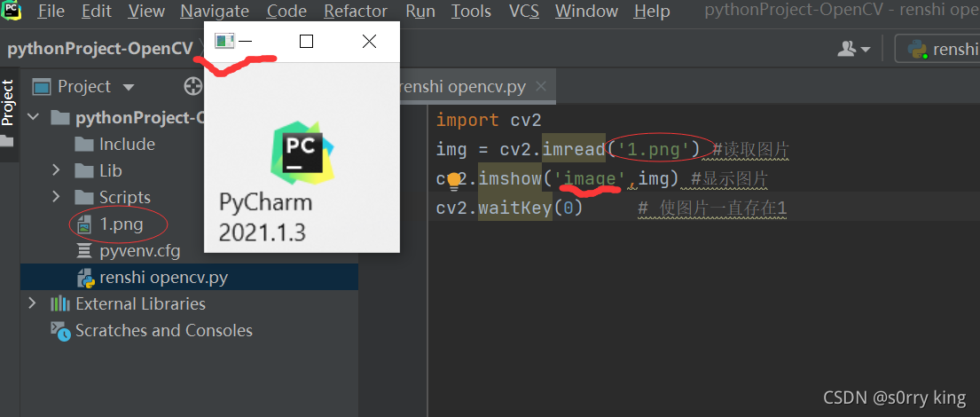Click the Scratches and Consoles icon
The width and height of the screenshot is (980, 417).
click(60, 331)
